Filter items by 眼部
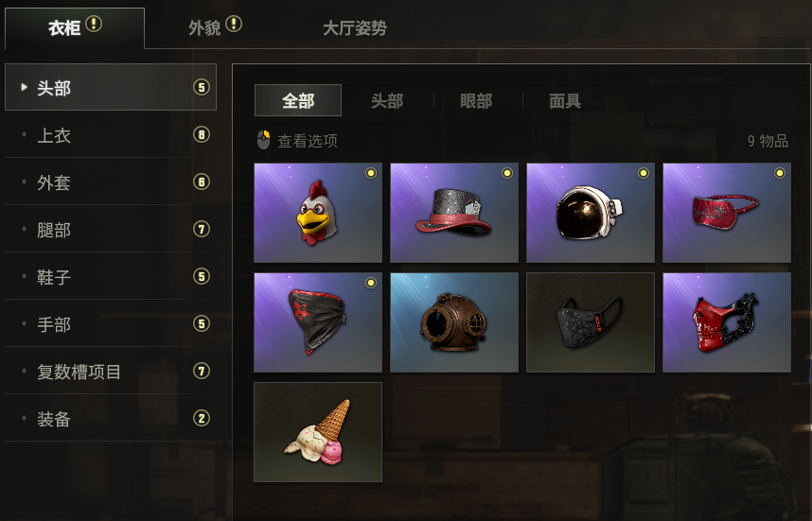The height and width of the screenshot is (521, 812). (476, 101)
